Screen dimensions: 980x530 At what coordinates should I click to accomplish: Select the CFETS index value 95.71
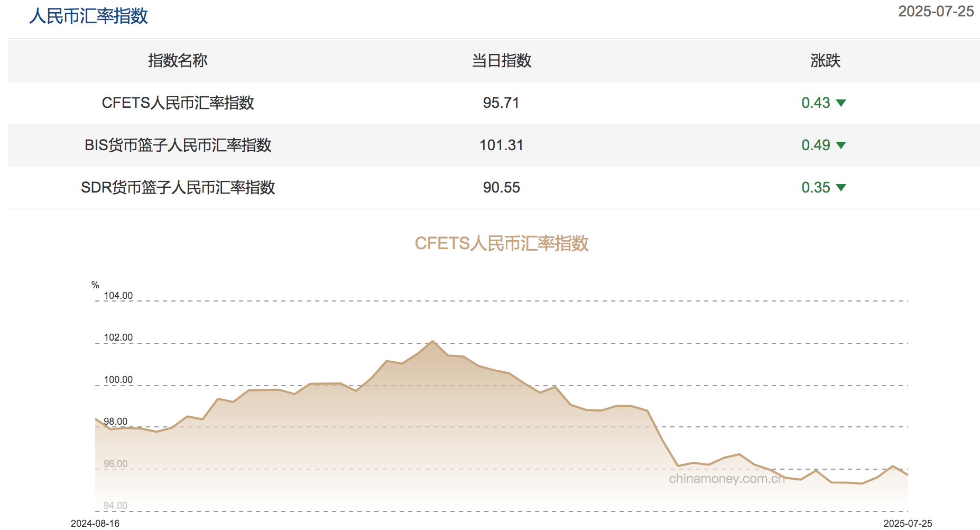pos(501,103)
